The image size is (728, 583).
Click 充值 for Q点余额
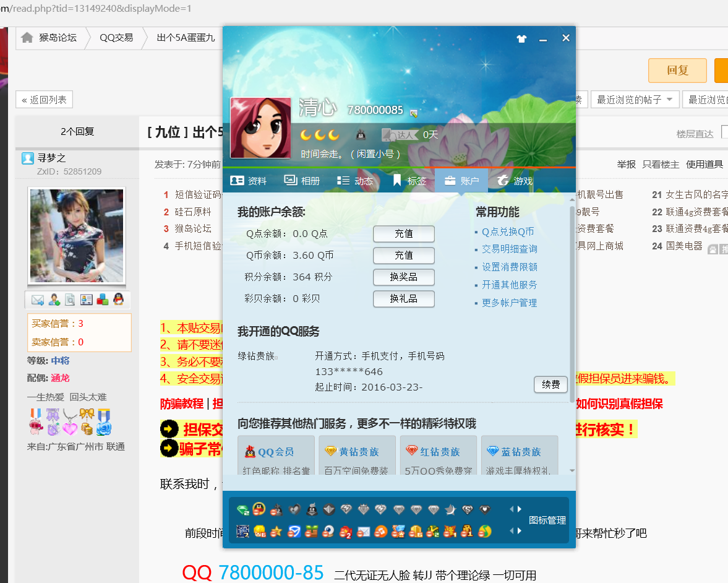tap(404, 234)
